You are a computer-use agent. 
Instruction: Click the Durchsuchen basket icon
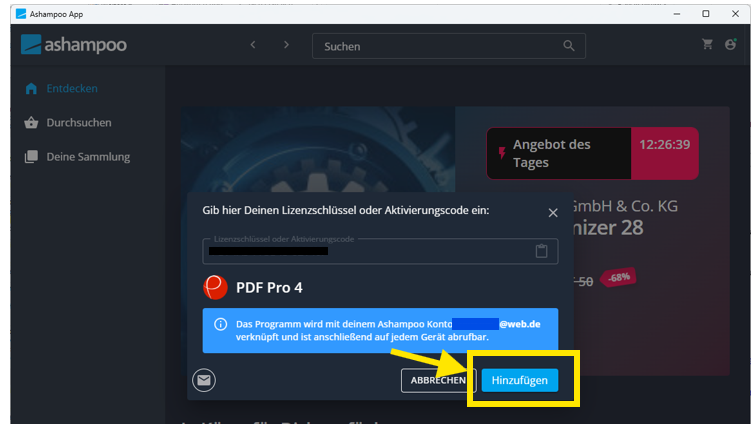coord(31,123)
